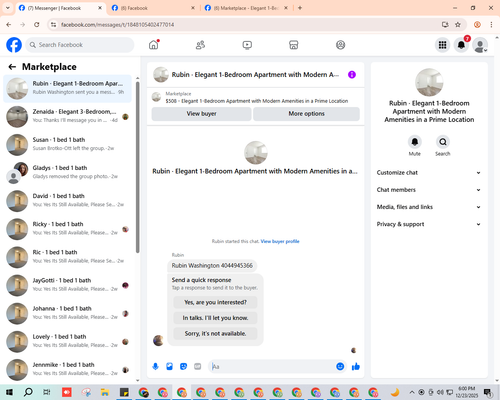Click the browser address bar URL
The height and width of the screenshot is (400, 500).
pyautogui.click(x=117, y=25)
